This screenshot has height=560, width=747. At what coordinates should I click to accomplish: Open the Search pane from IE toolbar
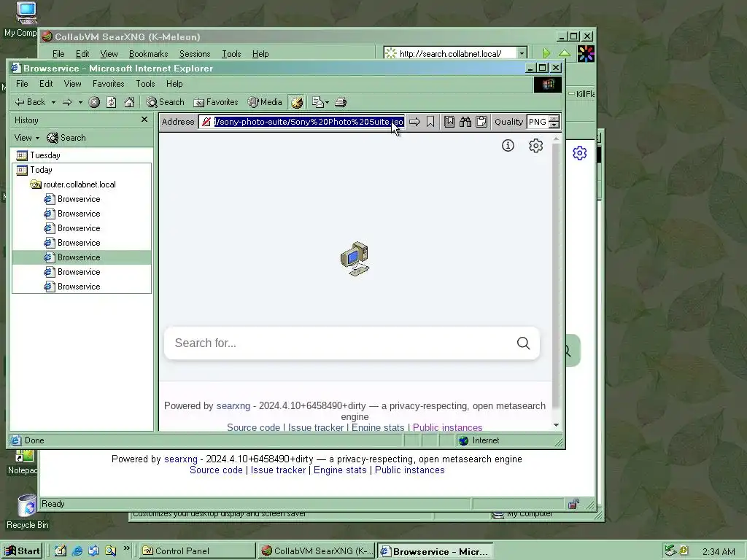pyautogui.click(x=166, y=102)
